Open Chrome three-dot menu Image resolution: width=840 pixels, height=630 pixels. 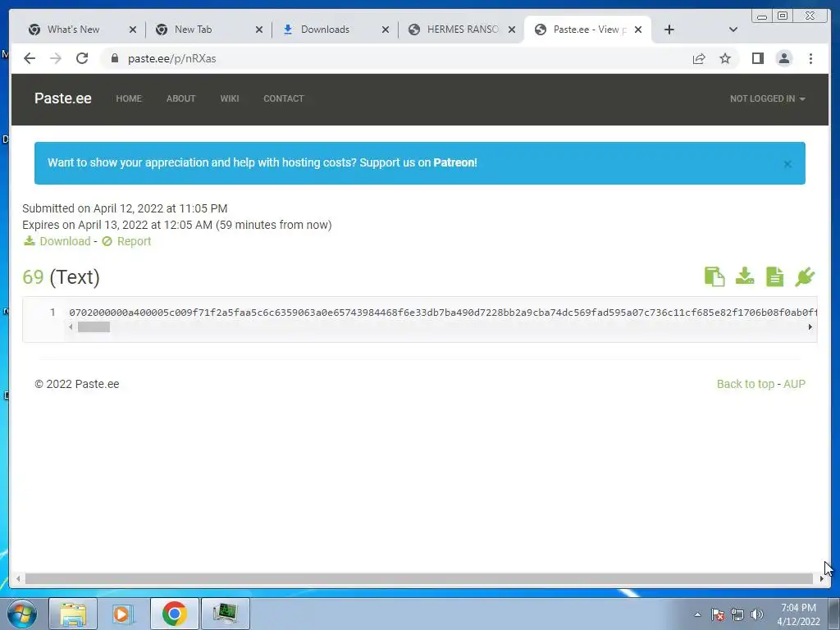pyautogui.click(x=810, y=58)
